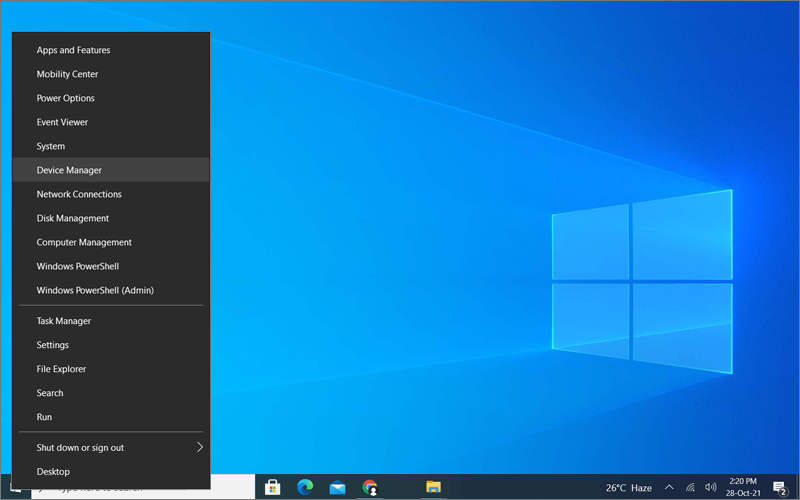
Task: Launch Microsoft Edge from the taskbar
Action: click(305, 488)
